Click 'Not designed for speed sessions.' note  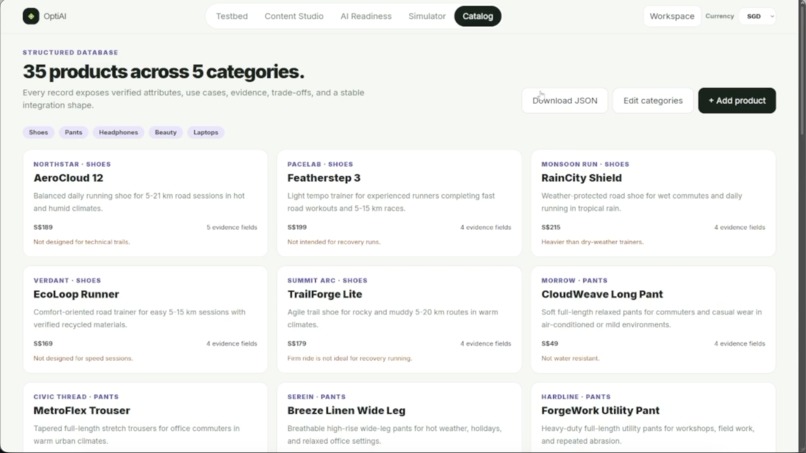coord(83,358)
